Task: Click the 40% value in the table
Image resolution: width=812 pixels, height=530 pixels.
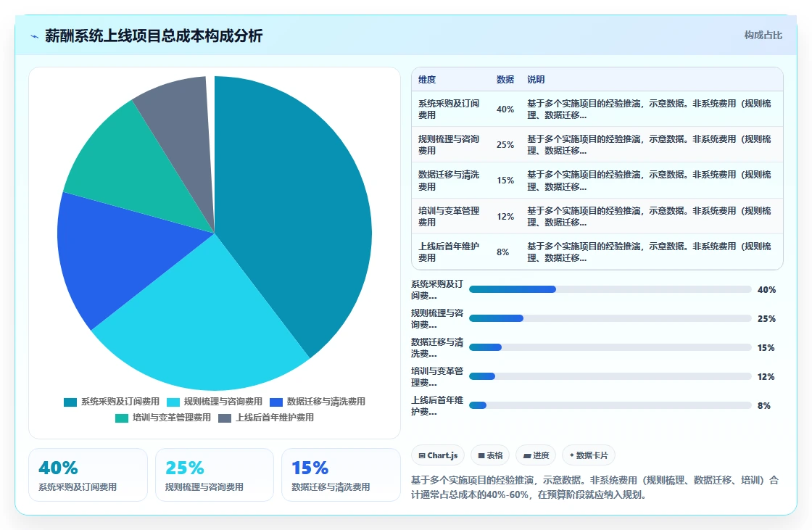Action: 505,109
